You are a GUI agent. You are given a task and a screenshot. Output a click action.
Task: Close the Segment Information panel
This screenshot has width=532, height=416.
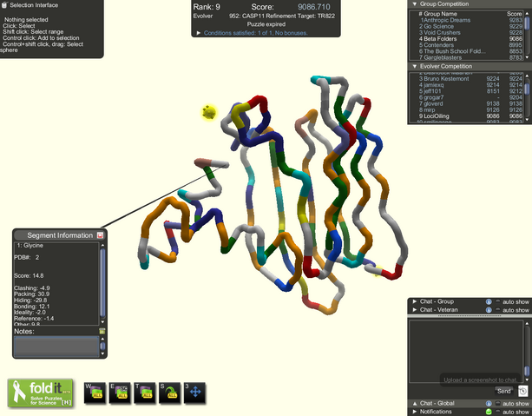[100, 235]
